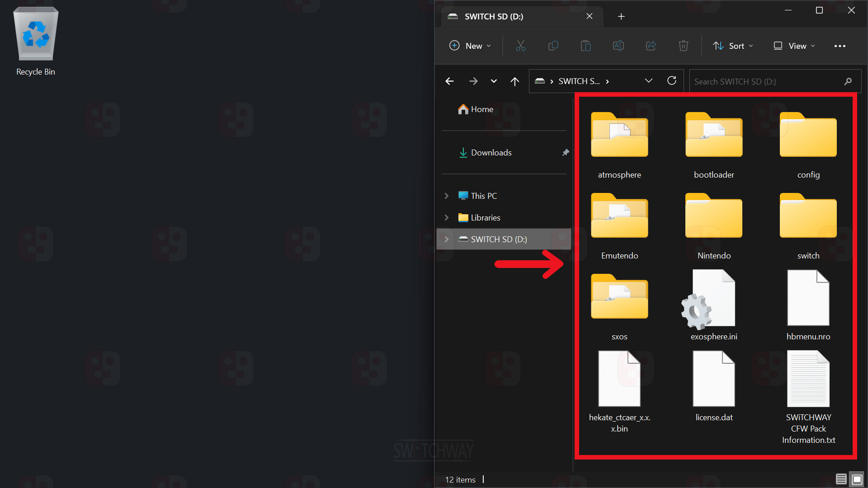Open Home in navigation pane

(476, 109)
